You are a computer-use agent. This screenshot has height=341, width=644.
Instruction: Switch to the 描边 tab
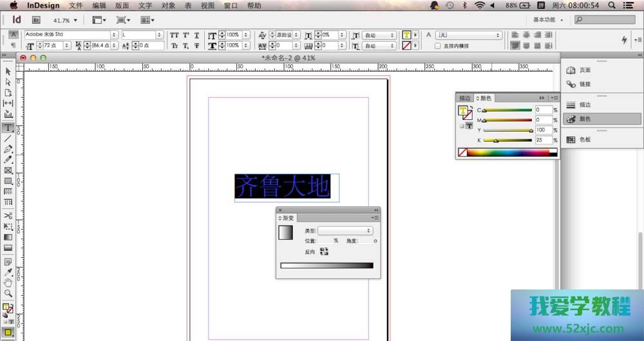click(x=464, y=98)
